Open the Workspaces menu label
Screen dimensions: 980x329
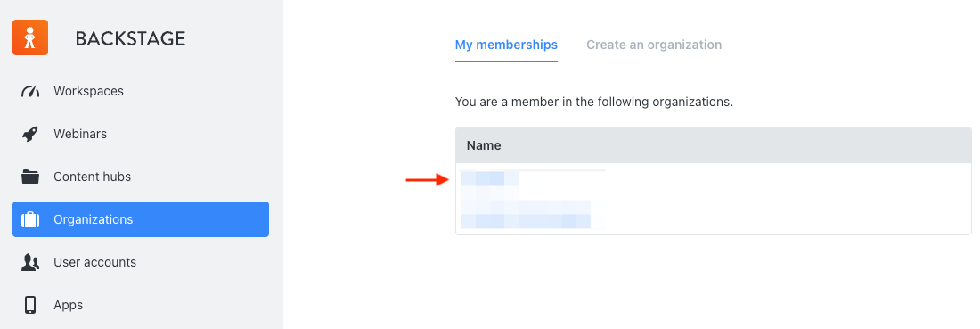point(89,91)
